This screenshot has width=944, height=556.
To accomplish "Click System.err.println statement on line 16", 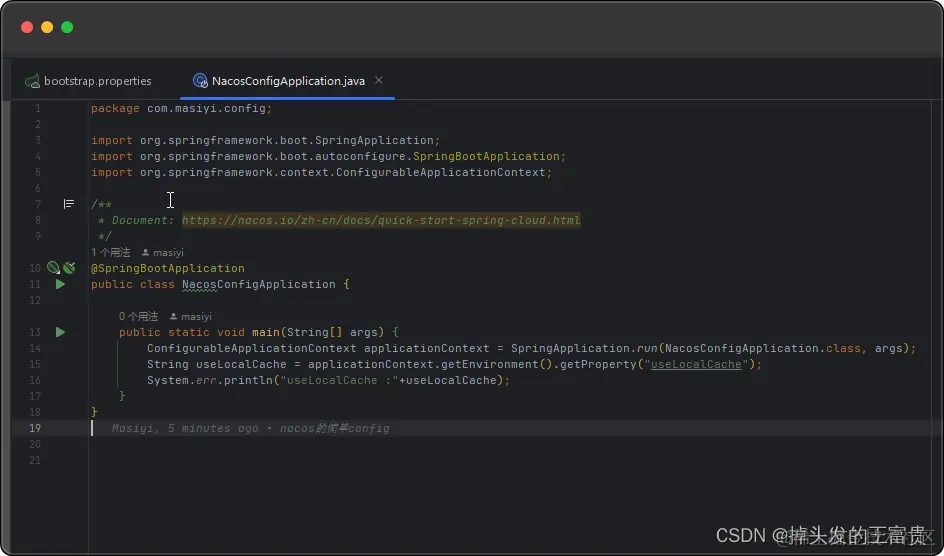I will [329, 380].
